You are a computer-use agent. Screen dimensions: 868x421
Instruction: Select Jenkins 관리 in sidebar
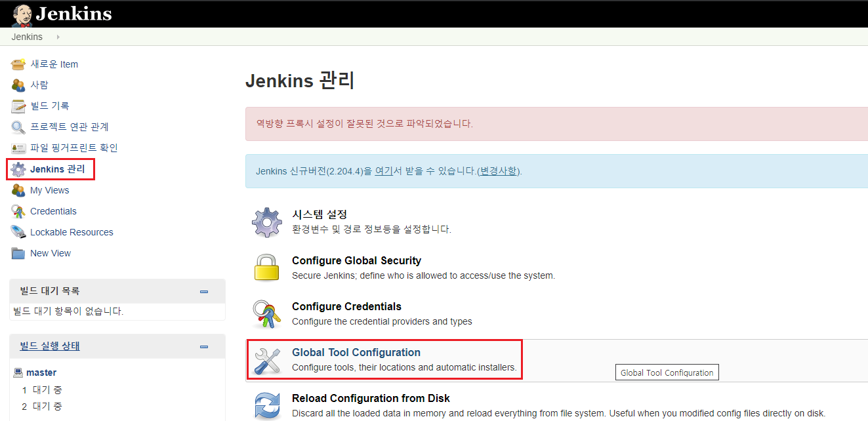(58, 169)
